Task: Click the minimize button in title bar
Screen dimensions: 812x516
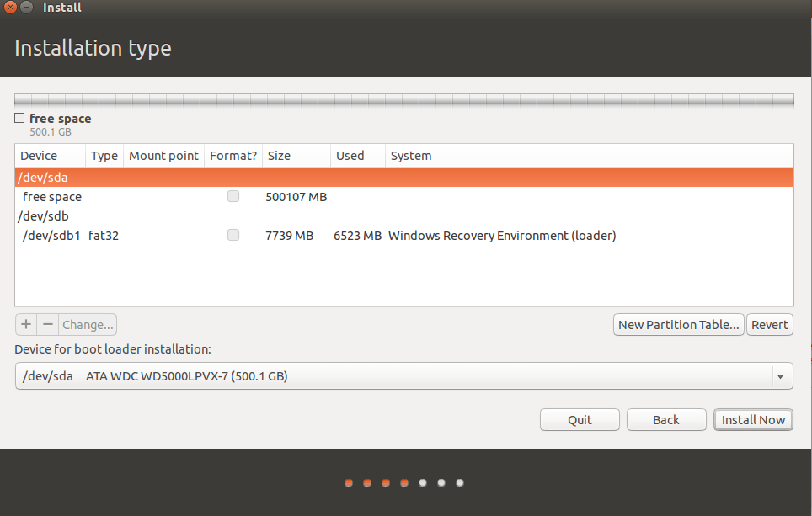Action: point(26,8)
